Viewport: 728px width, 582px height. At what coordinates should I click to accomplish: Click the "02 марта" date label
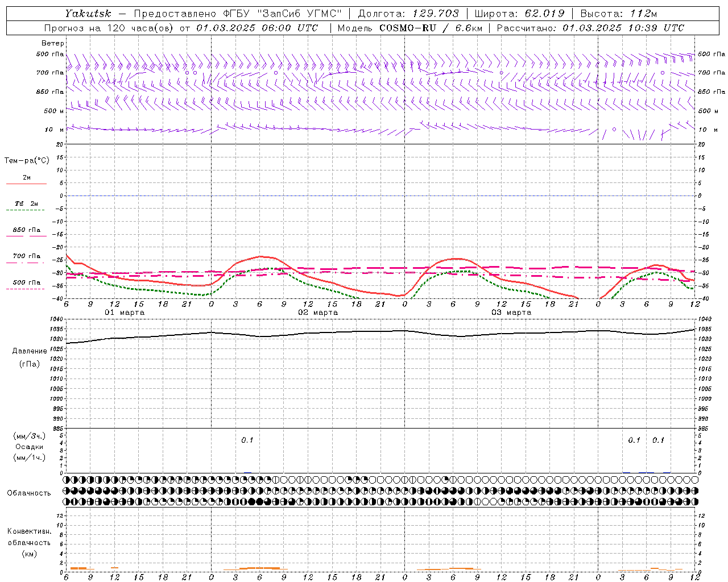point(318,313)
